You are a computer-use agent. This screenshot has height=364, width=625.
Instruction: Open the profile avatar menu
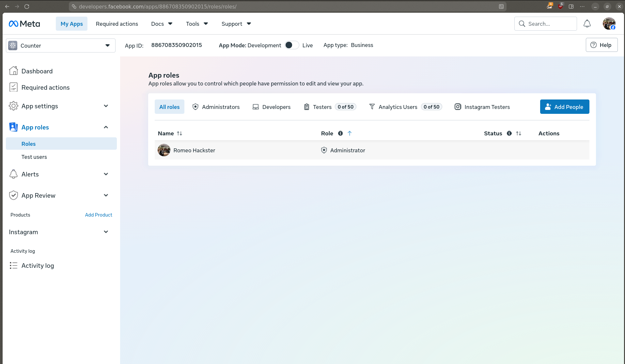[609, 24]
